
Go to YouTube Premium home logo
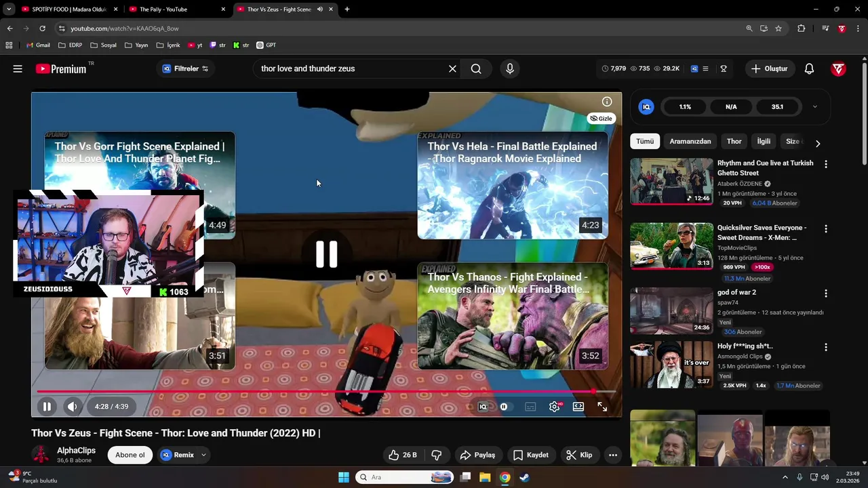[61, 68]
